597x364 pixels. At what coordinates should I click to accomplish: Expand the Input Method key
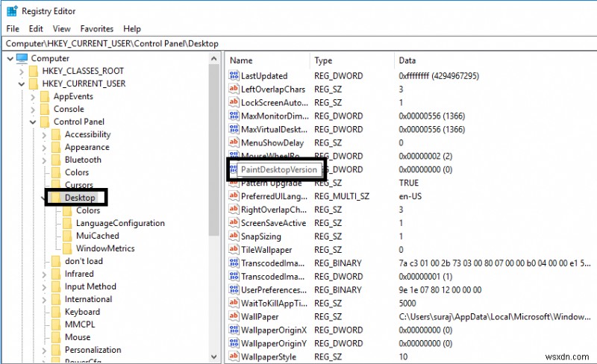click(x=44, y=286)
